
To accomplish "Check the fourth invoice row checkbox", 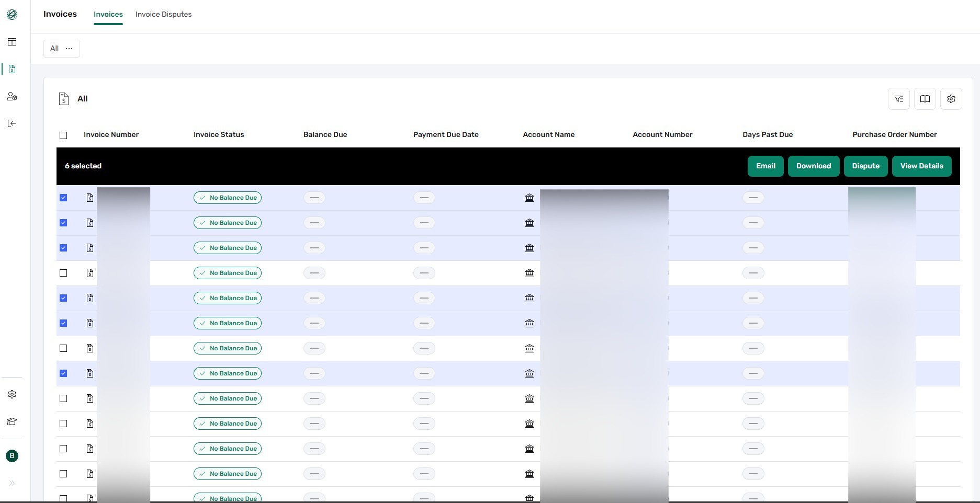I will tap(63, 273).
